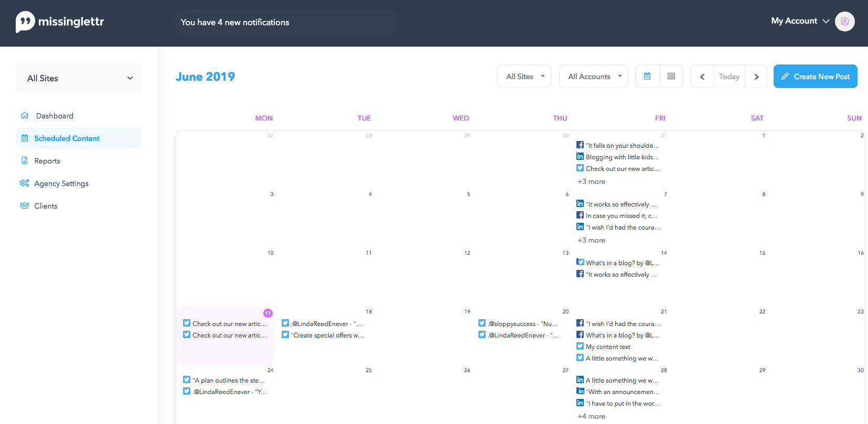
Task: Open the All Sites calendar filter
Action: 524,77
